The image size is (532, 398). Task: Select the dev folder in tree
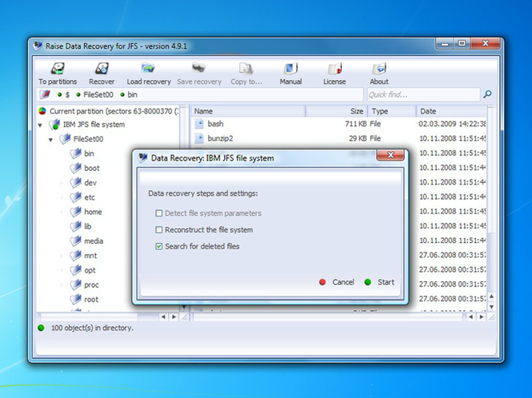tap(83, 183)
